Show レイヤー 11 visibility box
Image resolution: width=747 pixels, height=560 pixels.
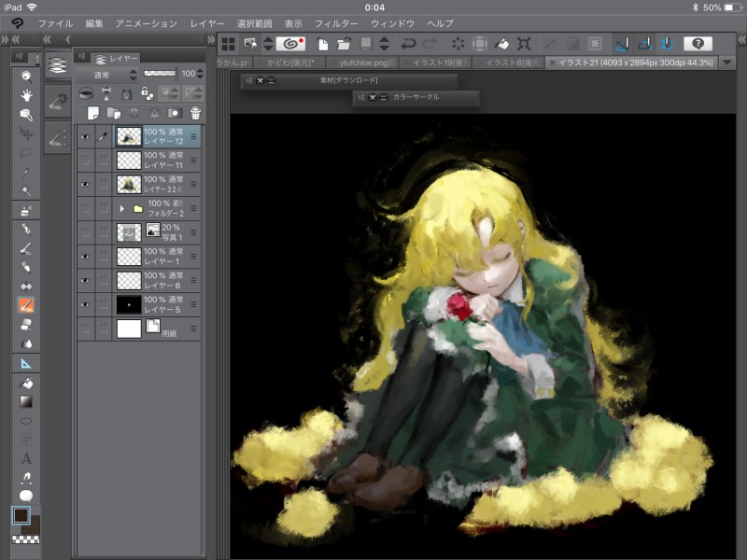click(x=85, y=161)
